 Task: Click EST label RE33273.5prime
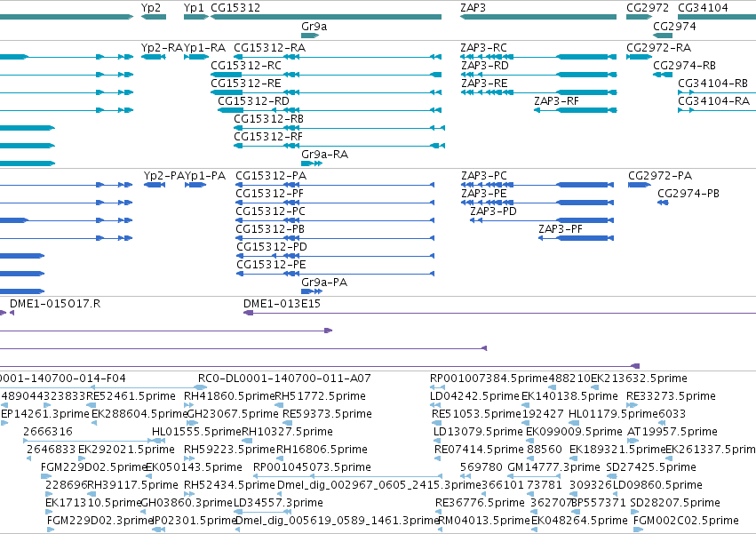[671, 396]
